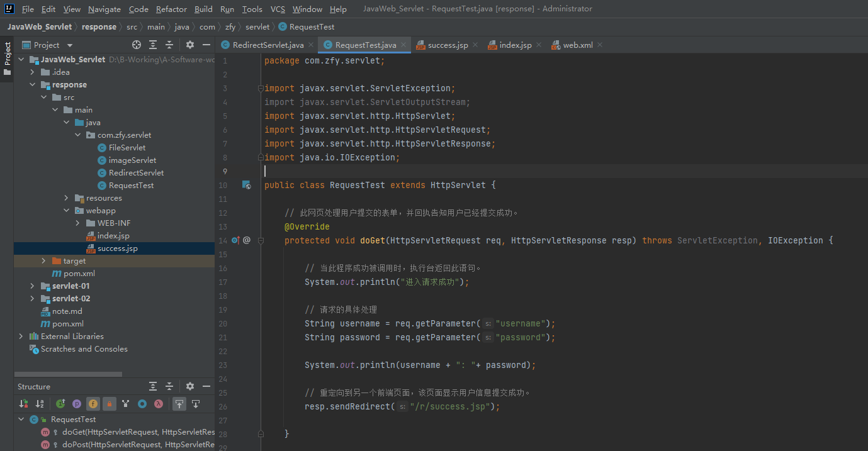
Task: Click the override gutter icon beside doGet
Action: (235, 240)
